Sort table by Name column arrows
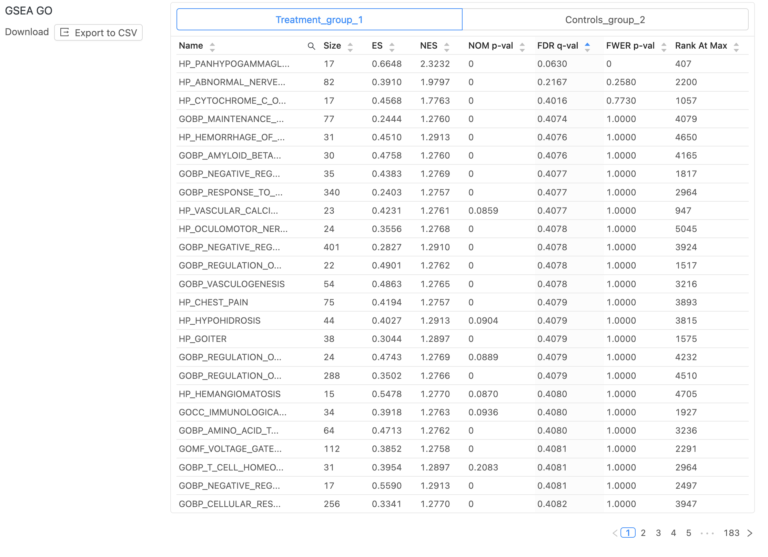The width and height of the screenshot is (768, 557). coord(212,46)
